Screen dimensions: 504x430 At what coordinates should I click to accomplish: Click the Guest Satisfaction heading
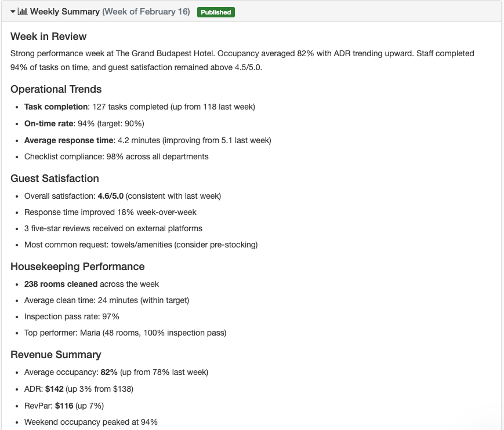(55, 178)
